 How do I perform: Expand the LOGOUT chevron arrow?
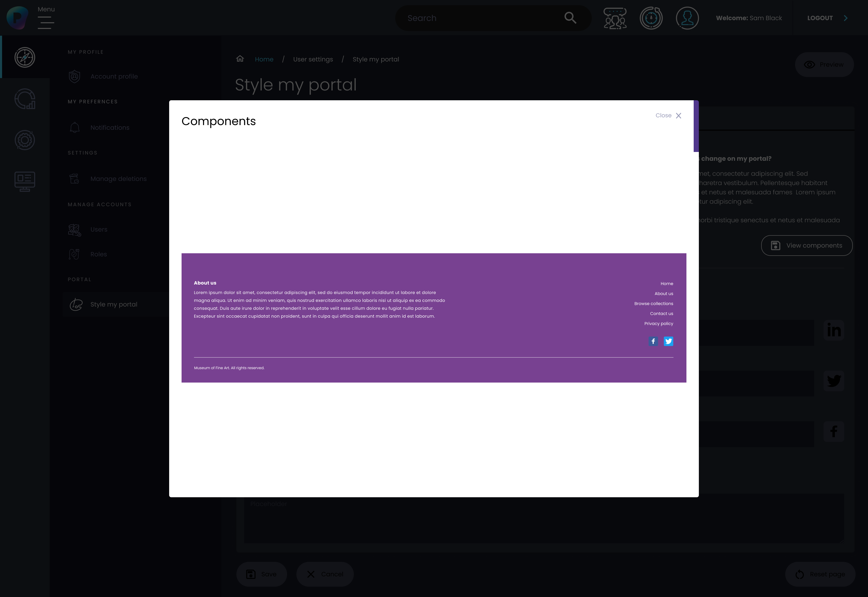click(845, 18)
